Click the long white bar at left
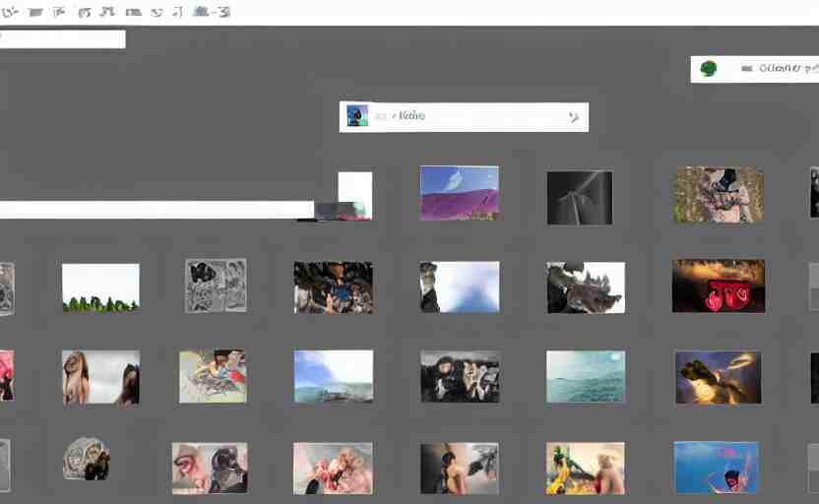The width and height of the screenshot is (819, 504). click(157, 210)
